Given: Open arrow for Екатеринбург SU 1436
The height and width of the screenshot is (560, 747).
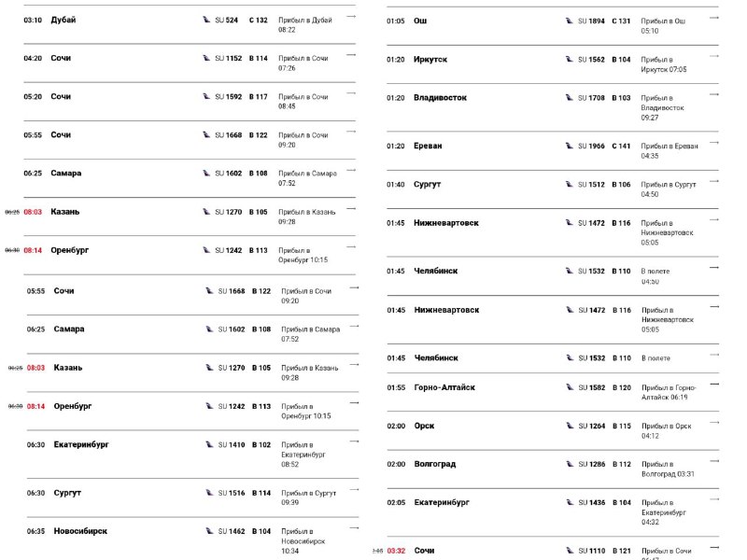Looking at the screenshot, I should [x=714, y=499].
